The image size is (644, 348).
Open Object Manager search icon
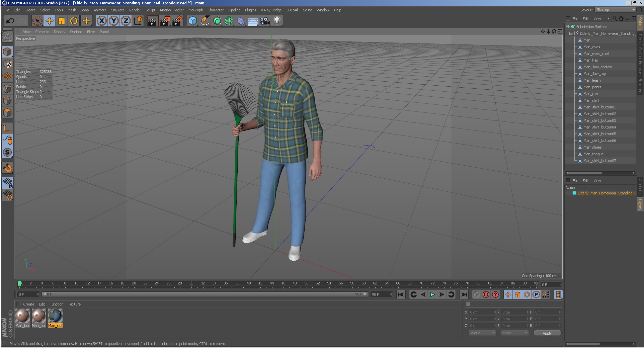coord(615,19)
